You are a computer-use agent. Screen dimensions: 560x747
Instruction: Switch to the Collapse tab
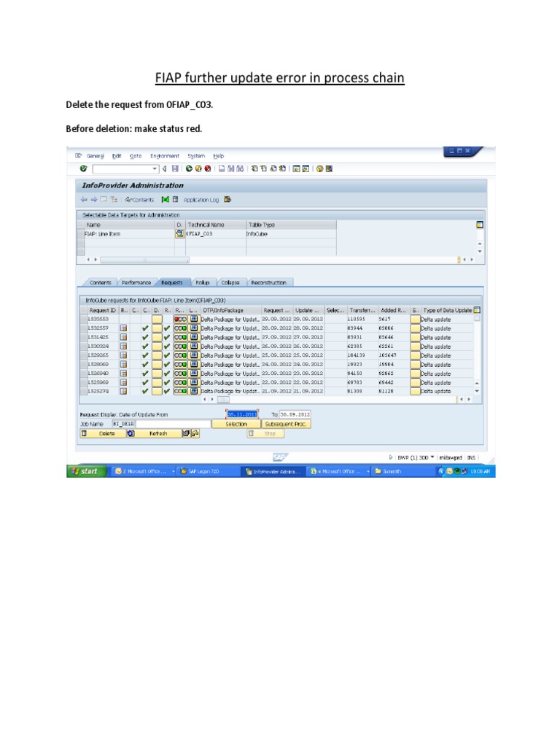pos(230,282)
